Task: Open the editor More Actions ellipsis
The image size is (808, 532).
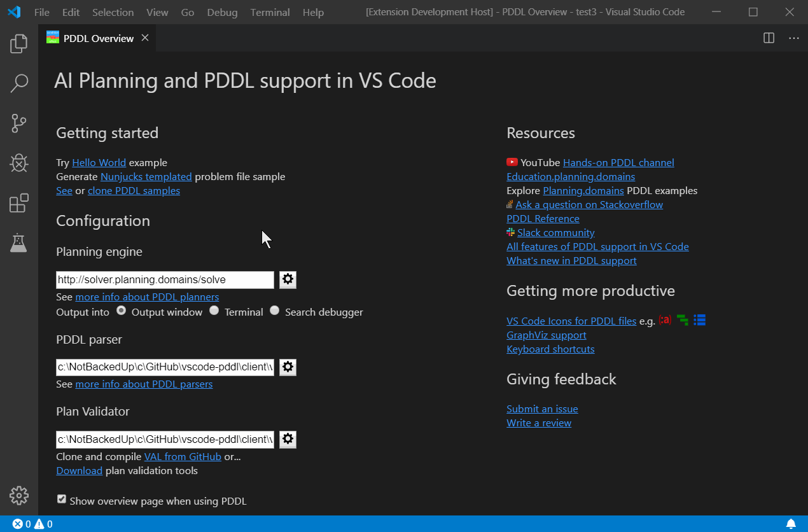Action: pyautogui.click(x=793, y=38)
